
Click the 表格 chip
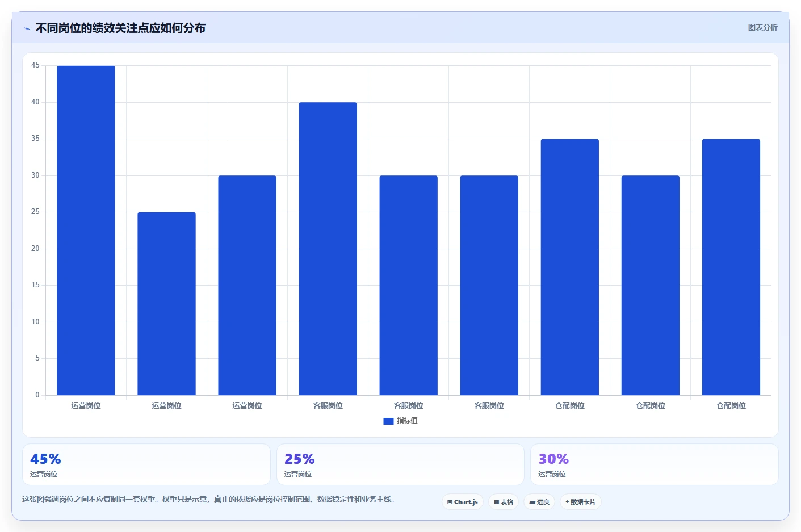(x=504, y=502)
